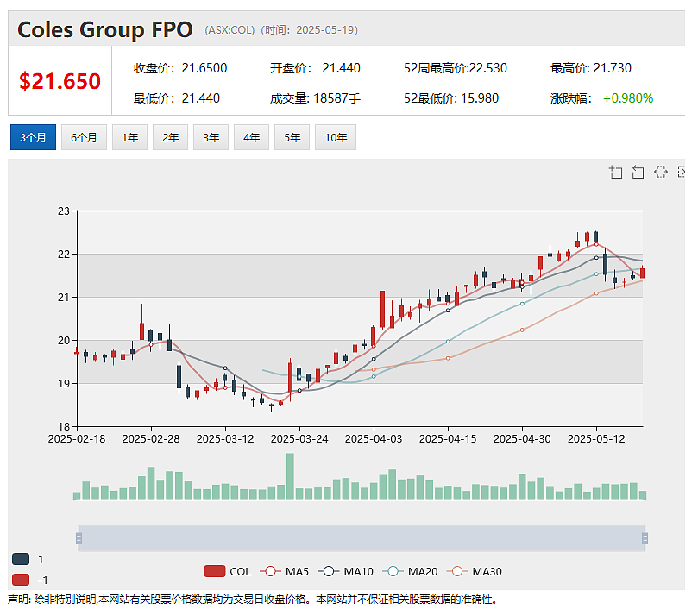Click the 2025-03-24 axis date label
This screenshot has height=616, width=698.
pos(299,439)
